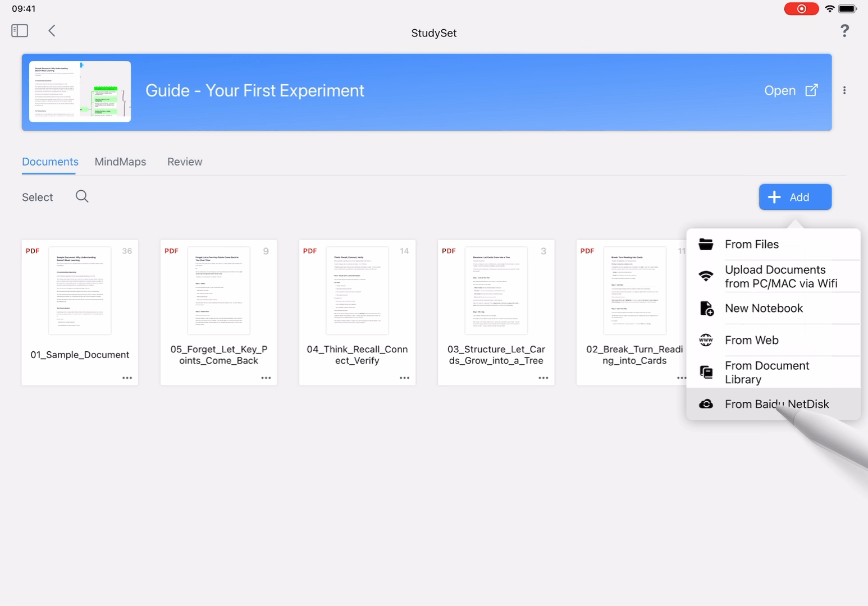Open help via question mark icon

pos(844,31)
